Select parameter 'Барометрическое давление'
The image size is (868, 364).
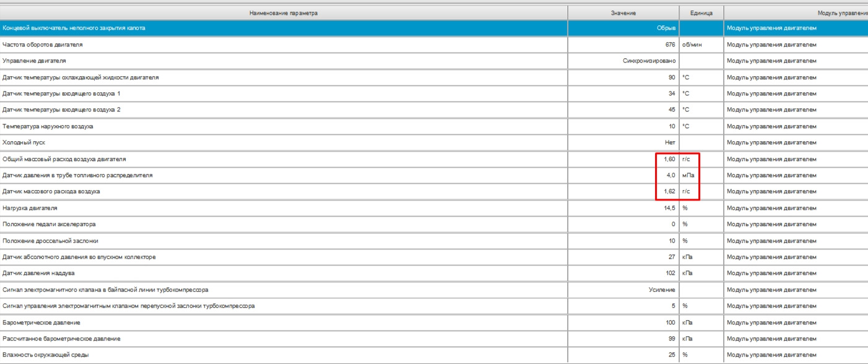click(41, 323)
